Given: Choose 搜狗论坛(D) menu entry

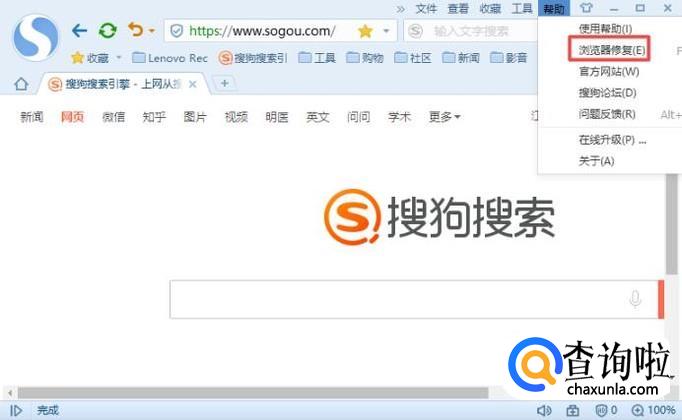Looking at the screenshot, I should click(x=607, y=93).
